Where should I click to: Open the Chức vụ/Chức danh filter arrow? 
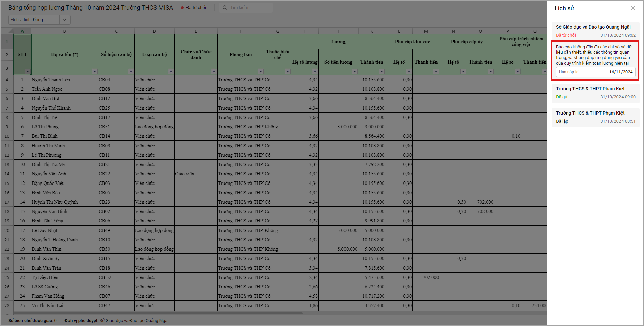click(214, 71)
